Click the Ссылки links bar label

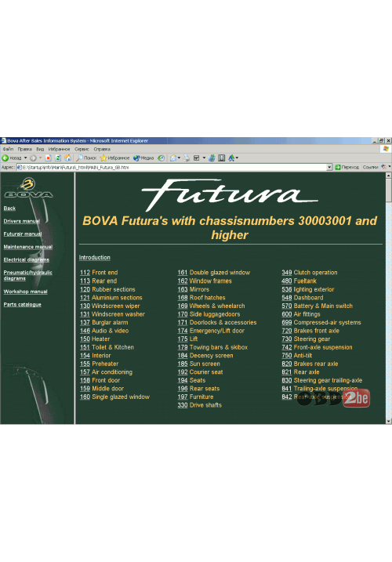370,168
